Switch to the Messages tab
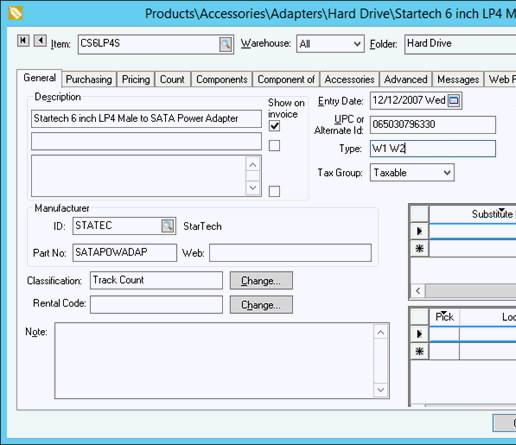The width and height of the screenshot is (516, 445). (x=458, y=80)
